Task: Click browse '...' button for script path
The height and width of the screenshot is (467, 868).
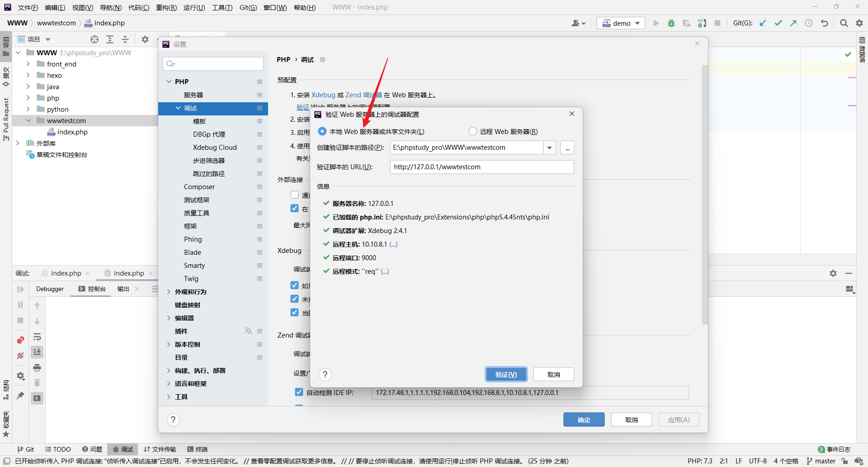Action: click(x=567, y=148)
